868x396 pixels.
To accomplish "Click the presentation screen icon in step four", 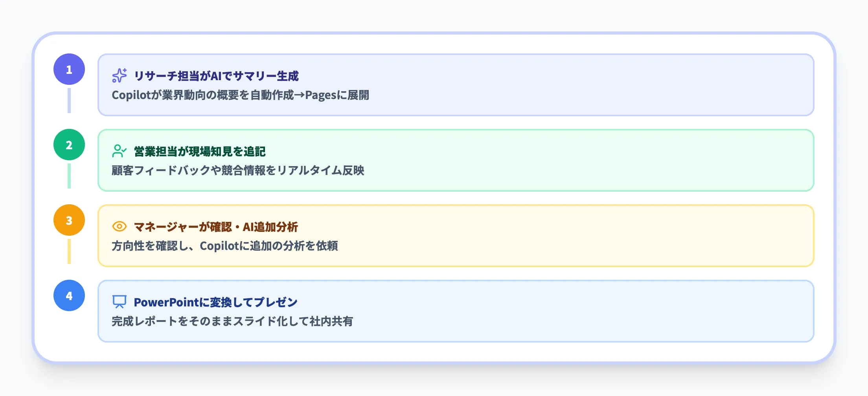I will (120, 302).
